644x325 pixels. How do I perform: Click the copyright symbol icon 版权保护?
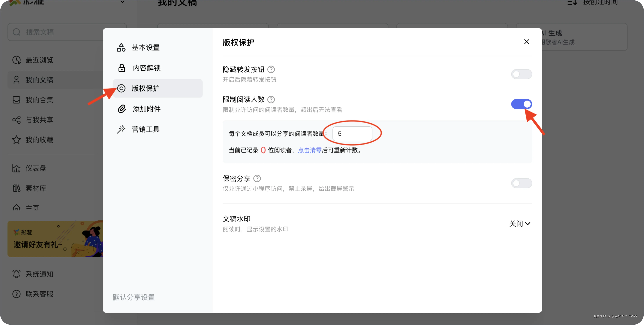[121, 88]
